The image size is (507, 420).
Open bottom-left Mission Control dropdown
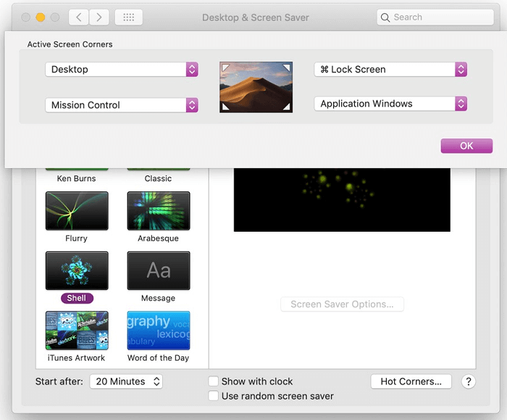tap(121, 105)
